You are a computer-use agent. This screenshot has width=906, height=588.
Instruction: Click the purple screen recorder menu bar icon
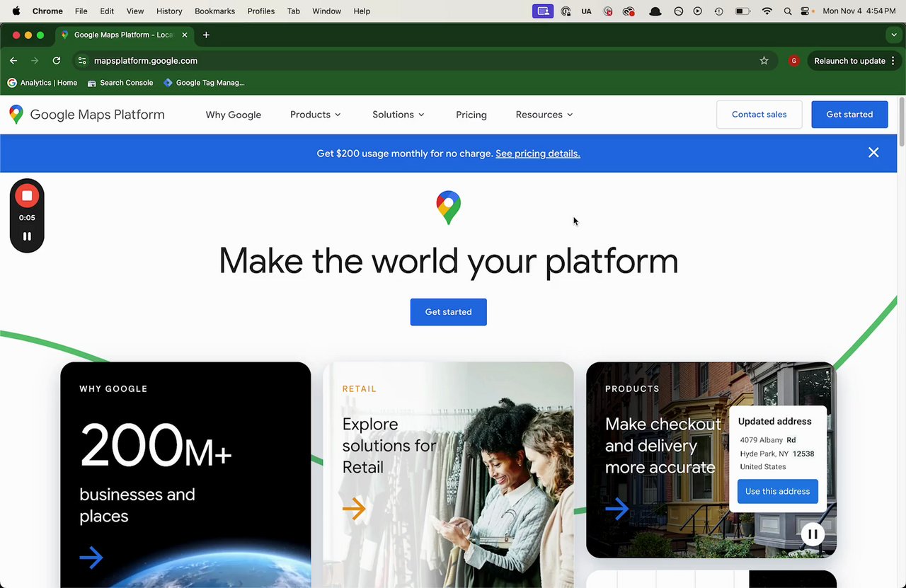pos(543,11)
